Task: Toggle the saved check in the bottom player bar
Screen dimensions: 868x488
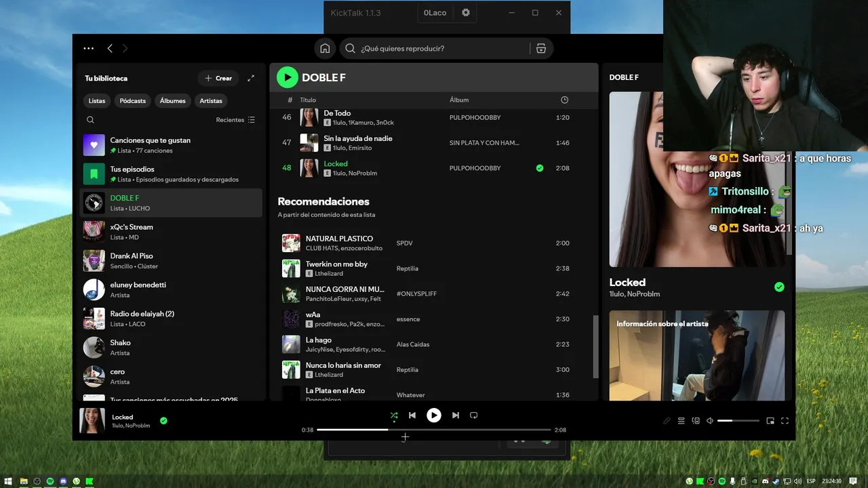Action: tap(163, 421)
